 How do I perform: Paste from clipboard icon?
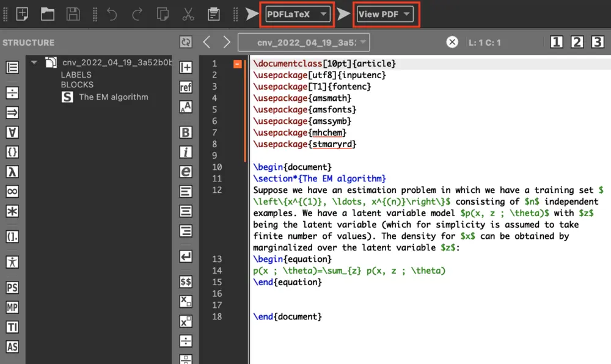(213, 15)
